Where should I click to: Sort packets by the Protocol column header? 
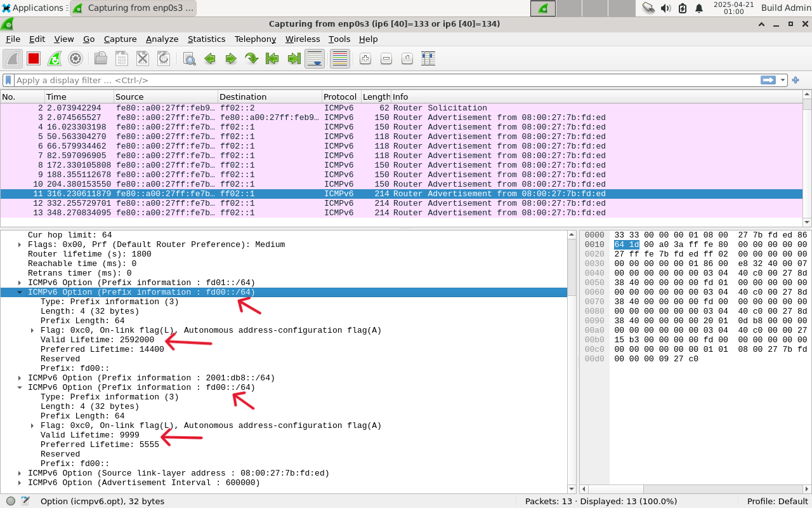point(340,97)
